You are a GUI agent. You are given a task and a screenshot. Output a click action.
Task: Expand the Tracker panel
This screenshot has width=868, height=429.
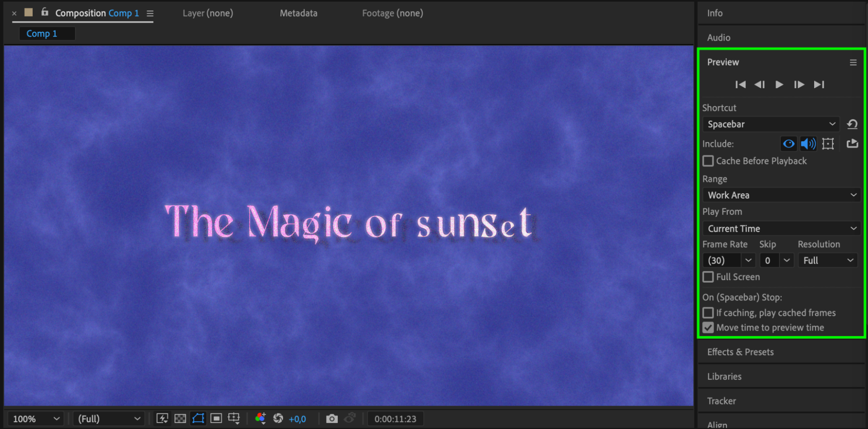722,401
